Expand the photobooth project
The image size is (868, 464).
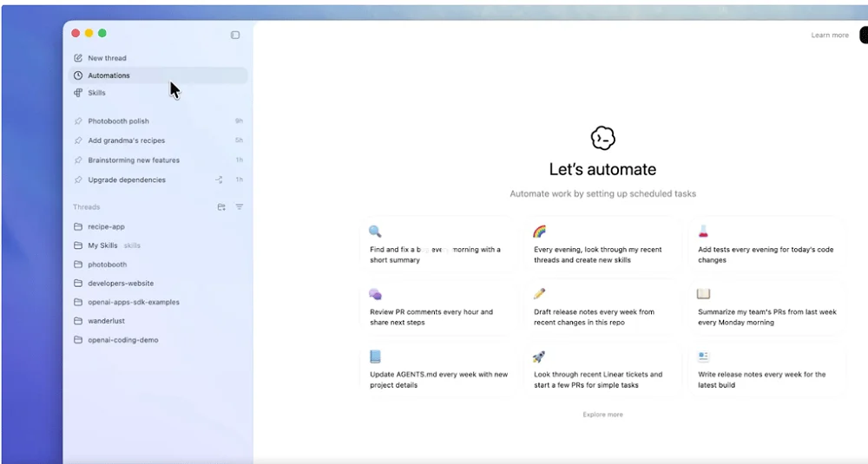pyautogui.click(x=158, y=265)
